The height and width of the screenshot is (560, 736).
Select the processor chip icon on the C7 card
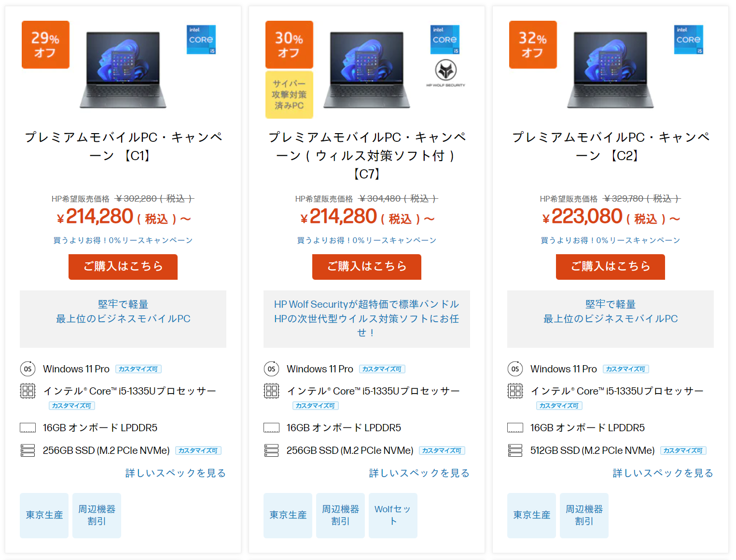click(272, 391)
